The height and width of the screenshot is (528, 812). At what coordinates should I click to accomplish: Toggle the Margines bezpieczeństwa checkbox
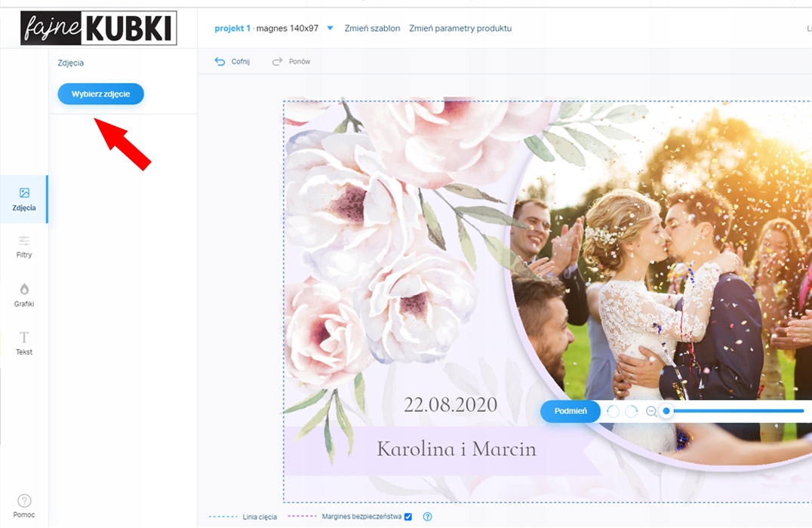pyautogui.click(x=408, y=517)
